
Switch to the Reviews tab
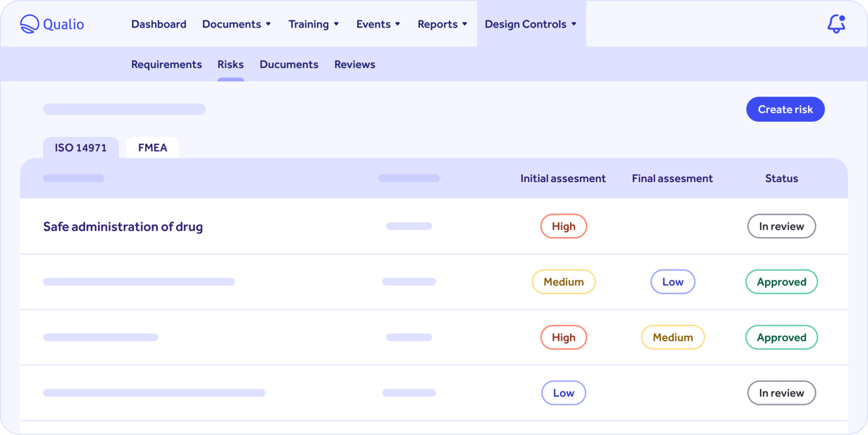point(355,64)
